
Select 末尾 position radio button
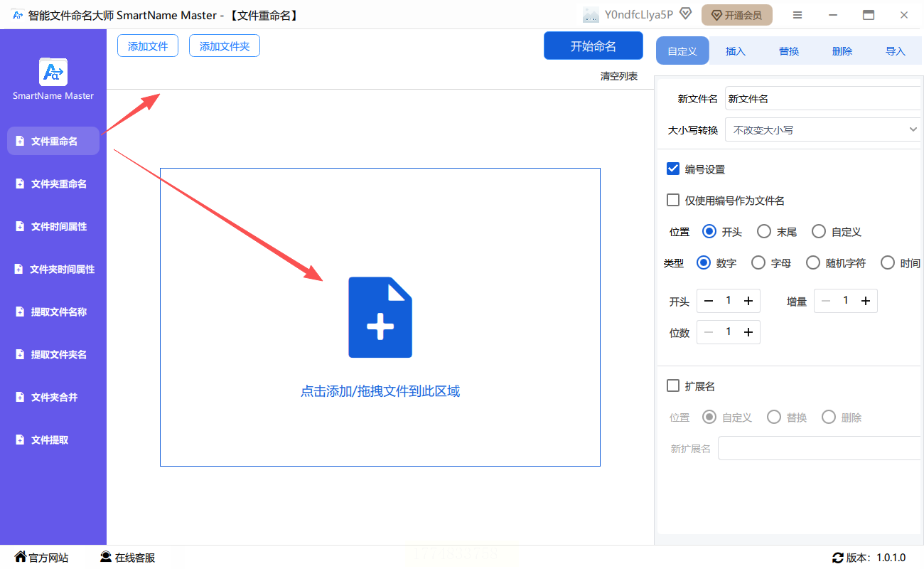point(764,231)
